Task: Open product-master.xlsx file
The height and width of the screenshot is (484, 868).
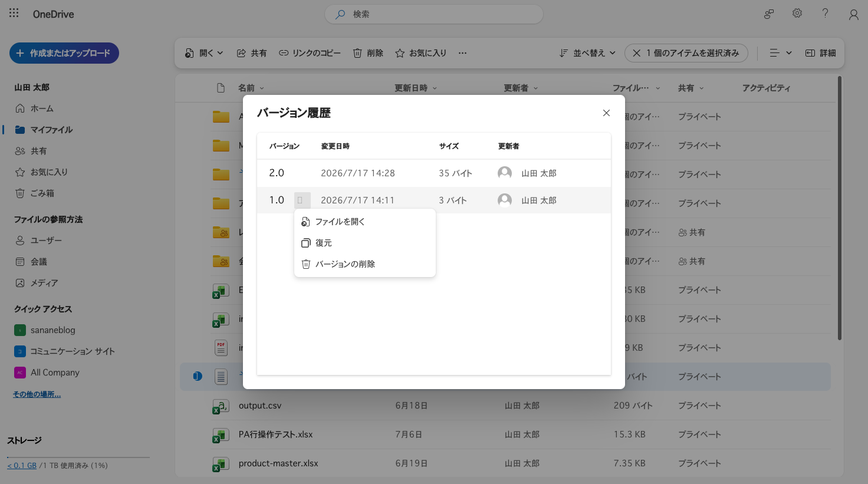Action: 278,463
